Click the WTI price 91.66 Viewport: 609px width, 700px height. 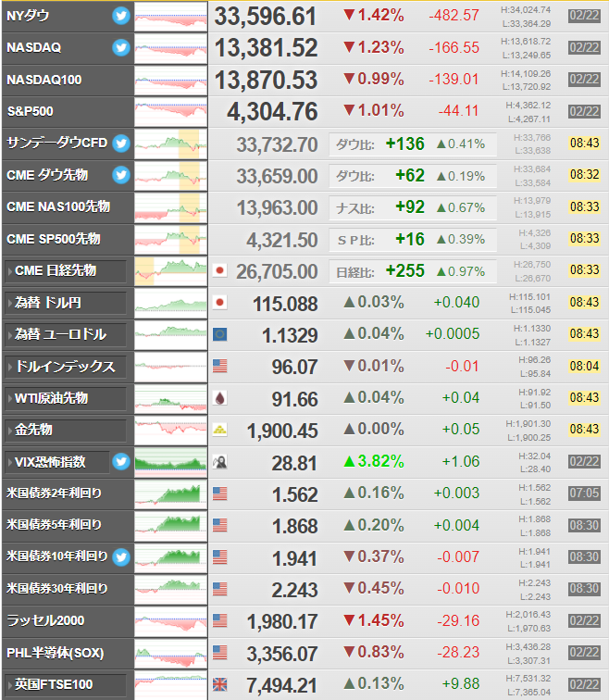pyautogui.click(x=295, y=400)
